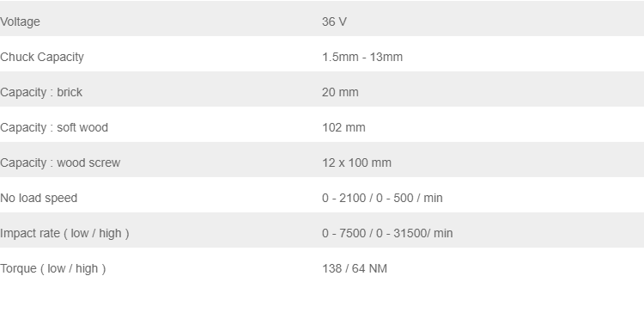Click the words 'soft wood' in the table
The image size is (644, 319).
[x=82, y=128]
